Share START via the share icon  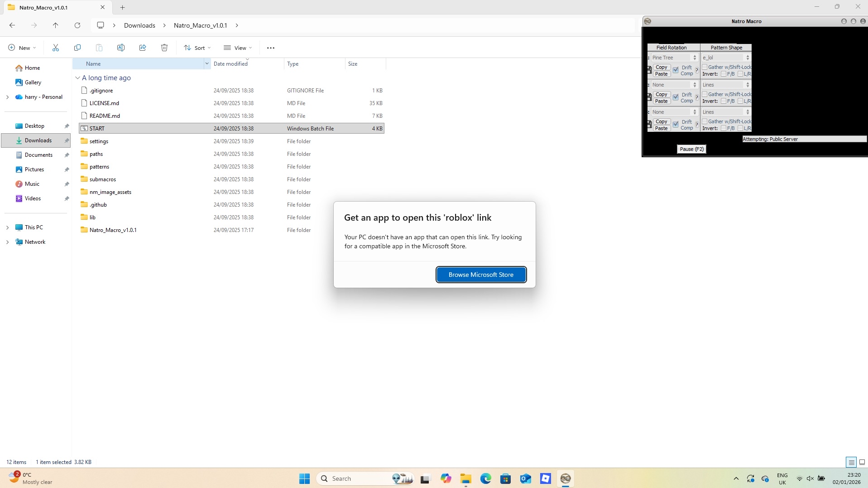(x=142, y=47)
